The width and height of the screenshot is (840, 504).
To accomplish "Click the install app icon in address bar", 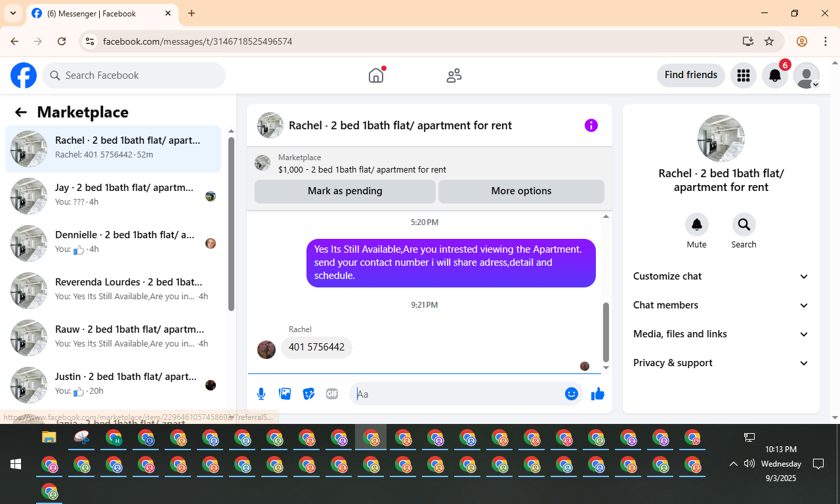I will point(747,41).
